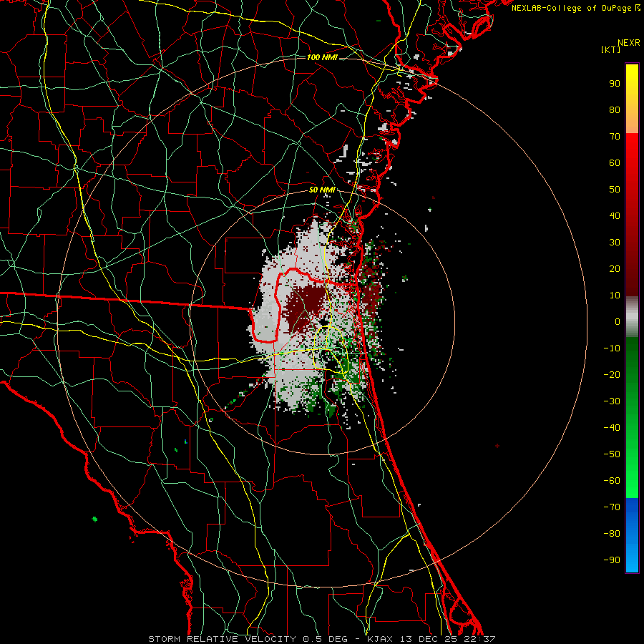644x644 pixels.
Task: Click the isolated green echo near southwest coast
Action: click(x=95, y=519)
